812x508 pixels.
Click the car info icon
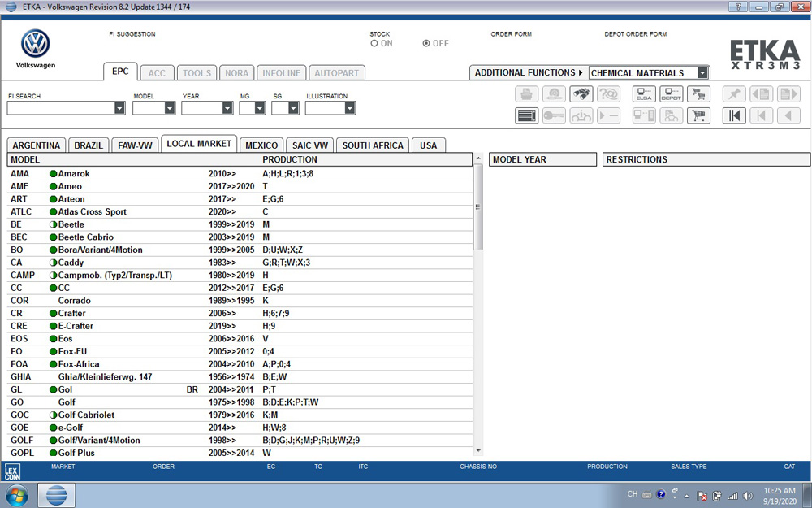581,115
